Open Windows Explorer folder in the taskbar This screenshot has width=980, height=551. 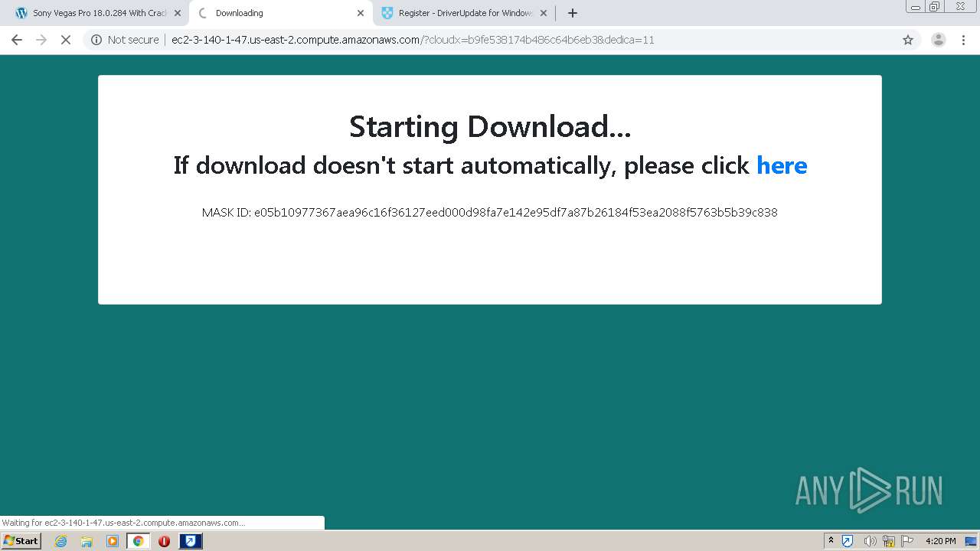pyautogui.click(x=87, y=541)
